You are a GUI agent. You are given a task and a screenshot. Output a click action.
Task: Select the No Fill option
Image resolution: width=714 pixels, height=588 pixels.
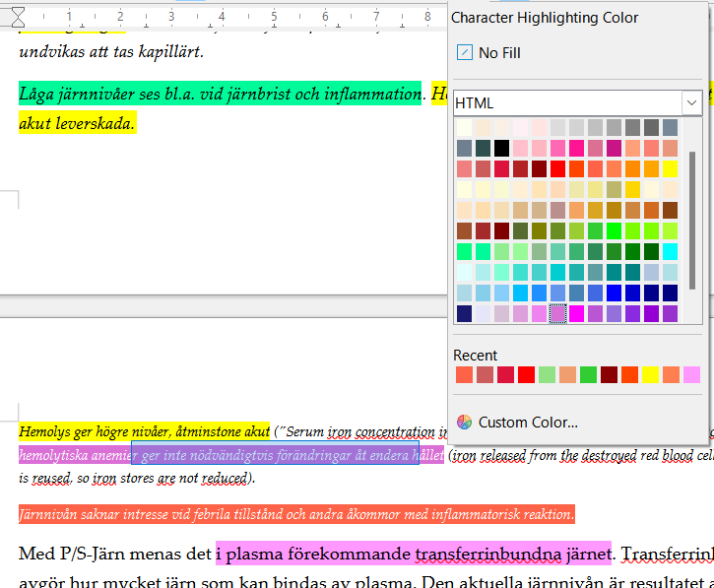[x=489, y=53]
